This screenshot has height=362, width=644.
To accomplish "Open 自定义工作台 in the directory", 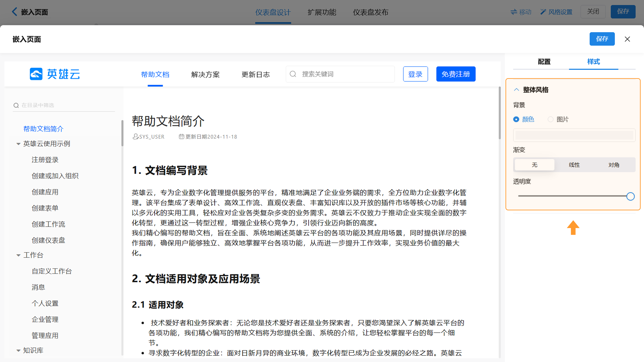I will click(x=52, y=271).
